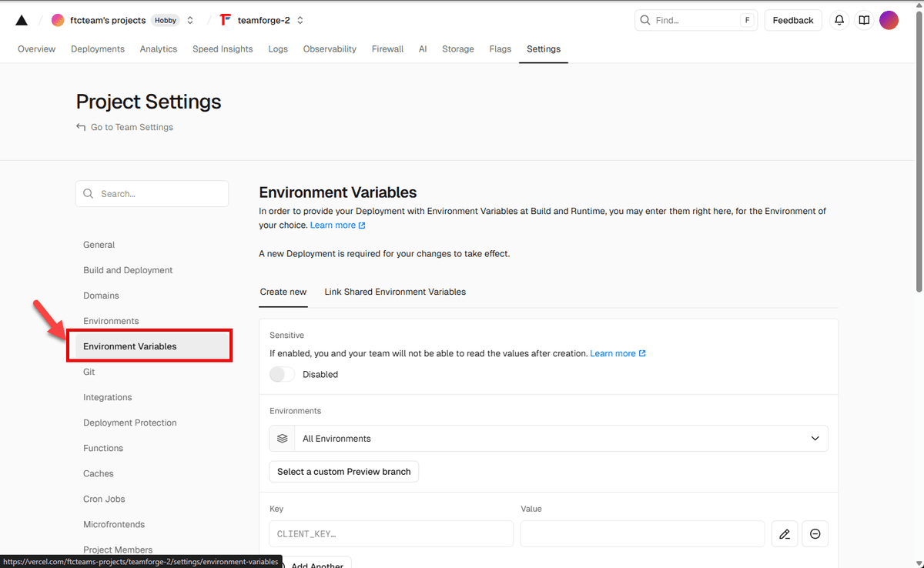Viewport: 924px width, 568px height.
Task: Click the minus-circle remove variable icon
Action: pyautogui.click(x=815, y=533)
